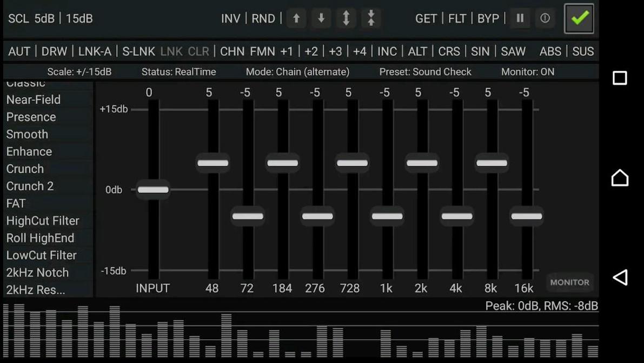The image size is (644, 363).
Task: Invert the EQ curve using INV
Action: [x=231, y=18]
